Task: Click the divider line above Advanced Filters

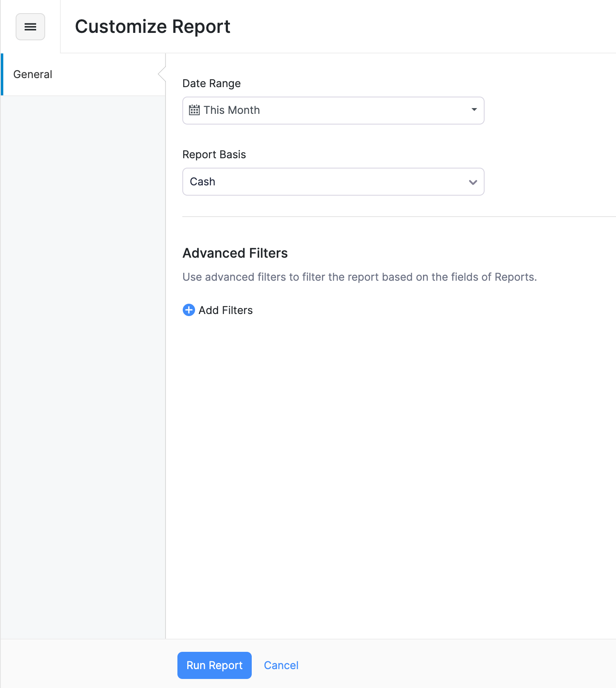Action: click(398, 217)
